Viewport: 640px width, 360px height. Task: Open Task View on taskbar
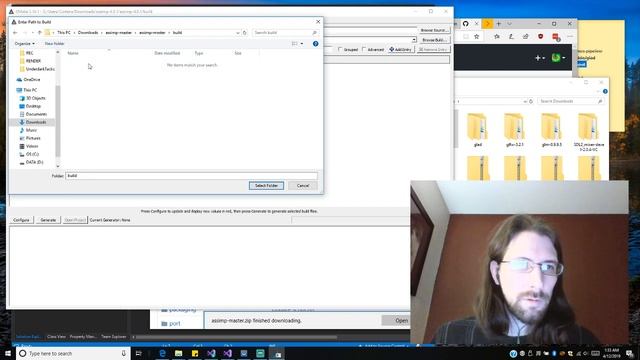click(138, 353)
